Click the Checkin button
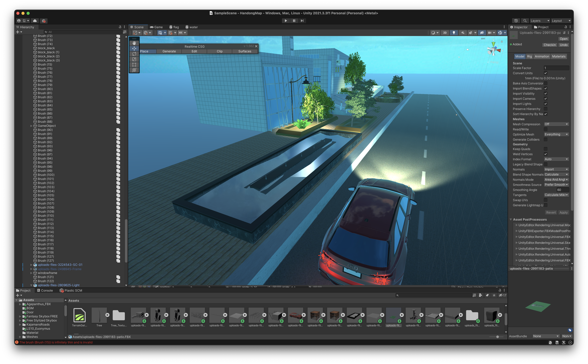 tap(549, 45)
